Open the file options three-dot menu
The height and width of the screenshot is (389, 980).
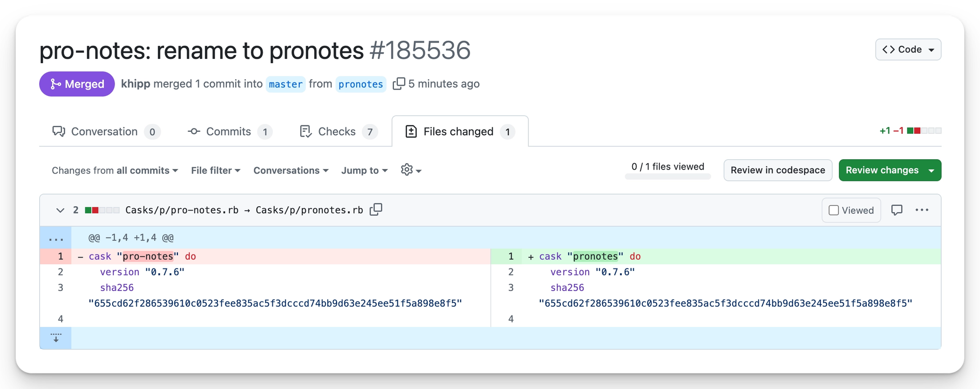[922, 210]
